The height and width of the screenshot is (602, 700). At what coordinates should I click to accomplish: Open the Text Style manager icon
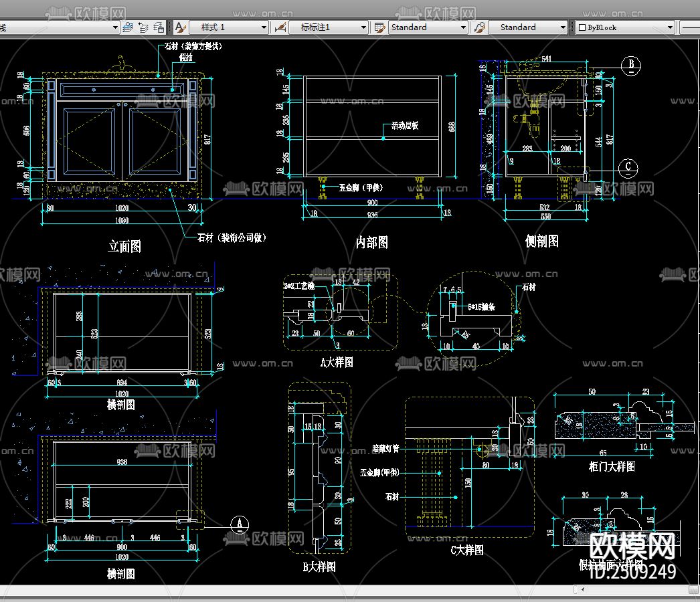click(181, 27)
